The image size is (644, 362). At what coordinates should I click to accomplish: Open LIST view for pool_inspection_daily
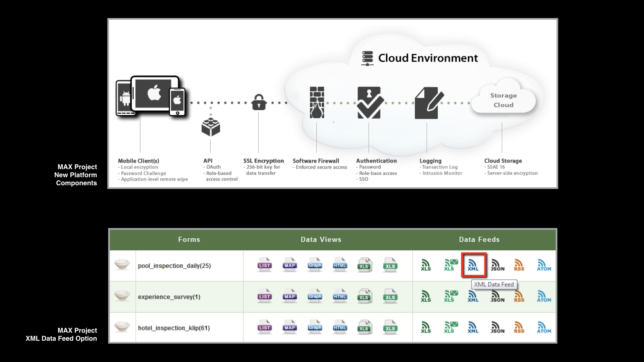[265, 265]
